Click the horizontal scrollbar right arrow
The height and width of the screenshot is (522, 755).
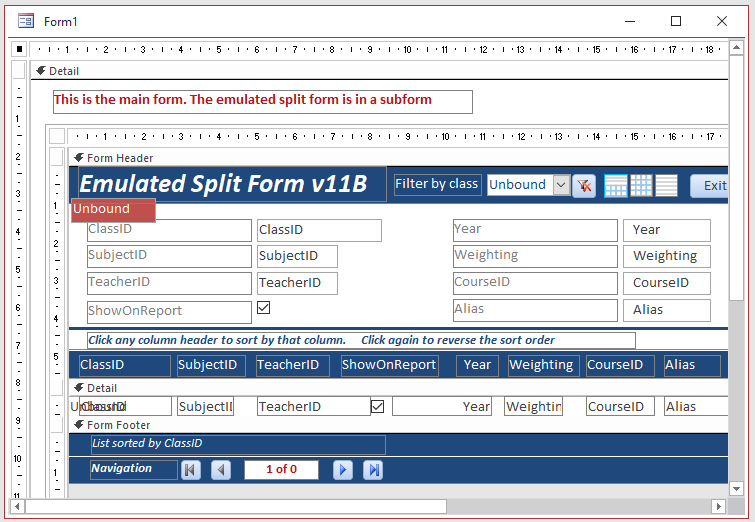pos(717,506)
